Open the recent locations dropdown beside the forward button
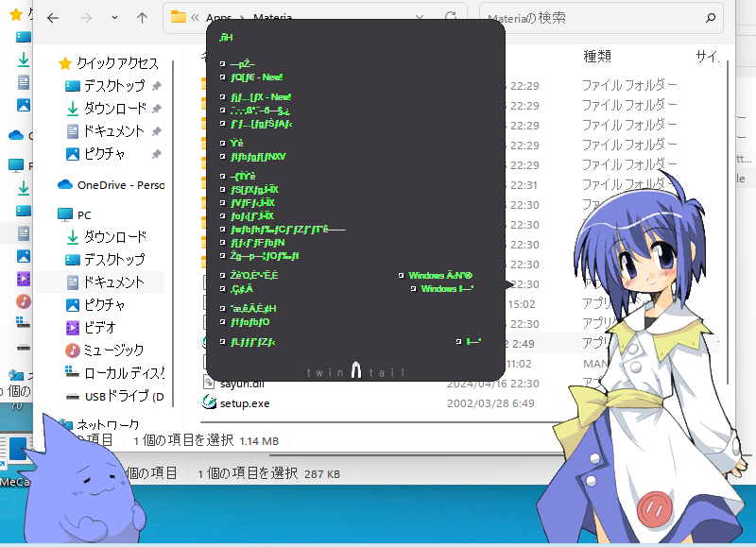Screen dimensions: 756x547 coord(113,17)
